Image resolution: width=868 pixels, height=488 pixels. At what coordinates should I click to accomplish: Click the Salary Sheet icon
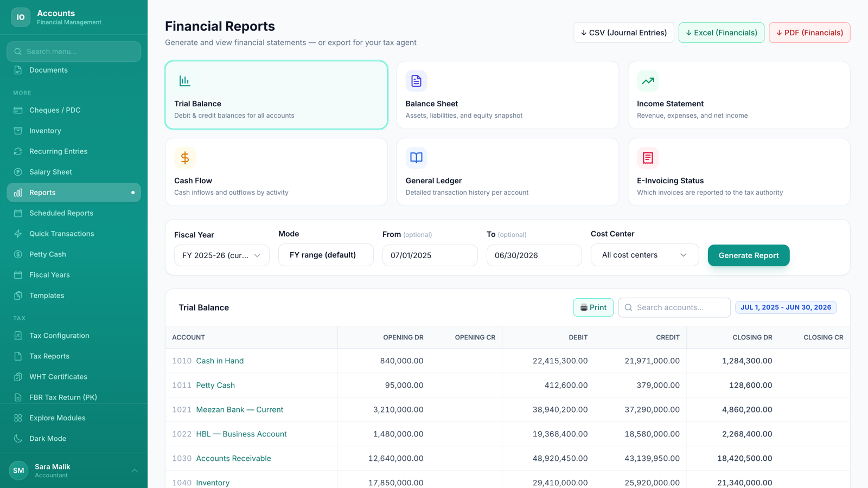(x=18, y=172)
